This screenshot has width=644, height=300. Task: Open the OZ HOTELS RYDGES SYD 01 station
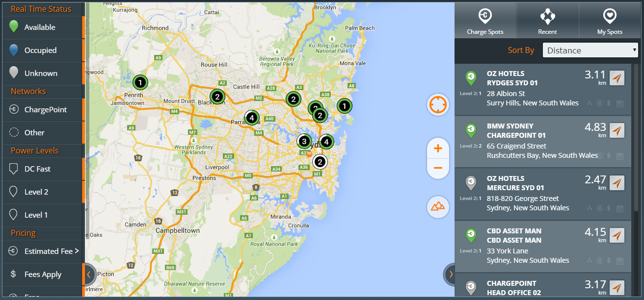coord(543,89)
